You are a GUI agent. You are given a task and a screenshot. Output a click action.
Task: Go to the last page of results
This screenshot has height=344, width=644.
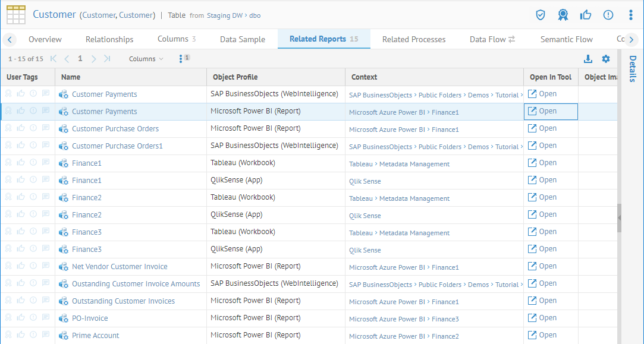coord(107,59)
